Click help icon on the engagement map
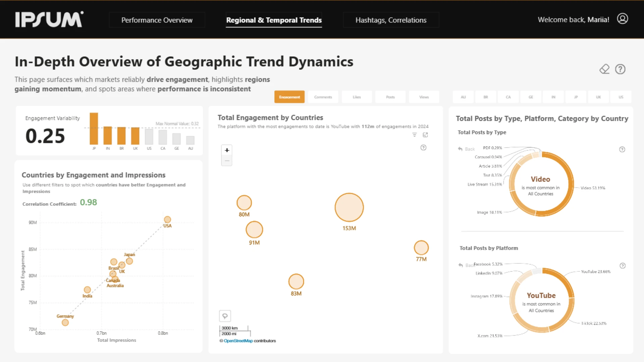The width and height of the screenshot is (644, 362). (x=423, y=147)
